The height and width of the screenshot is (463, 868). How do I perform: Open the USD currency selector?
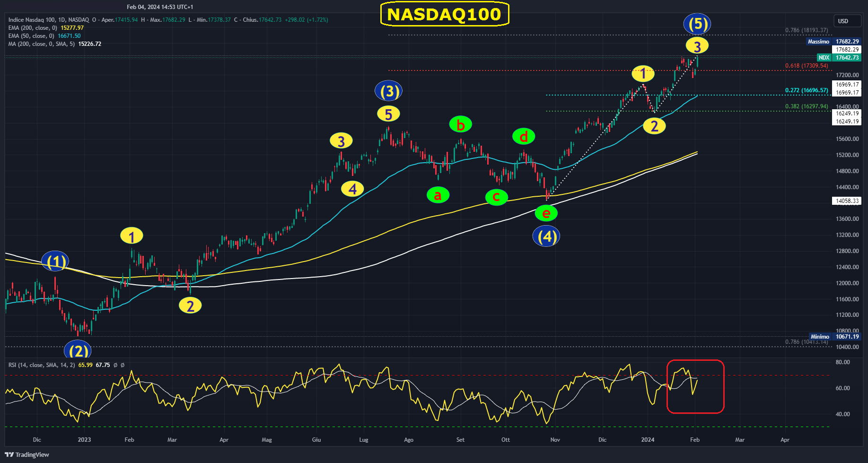(848, 21)
